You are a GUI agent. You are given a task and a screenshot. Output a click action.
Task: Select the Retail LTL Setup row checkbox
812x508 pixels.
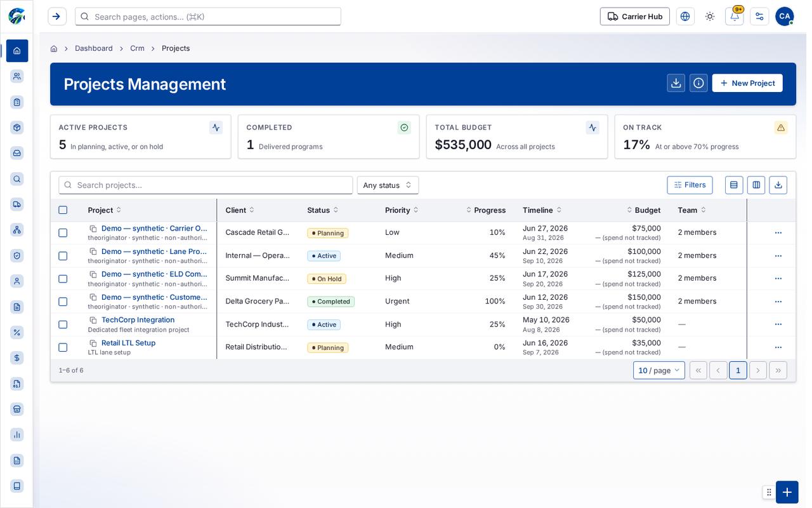[63, 347]
